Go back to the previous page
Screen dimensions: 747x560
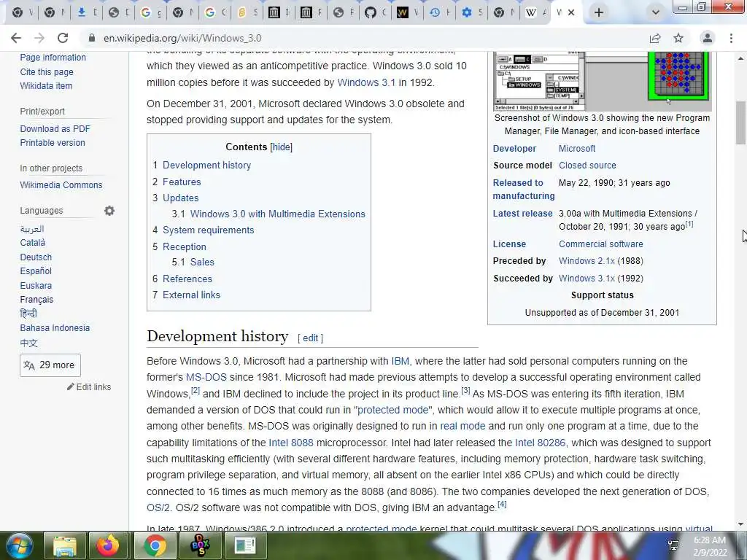click(x=16, y=38)
